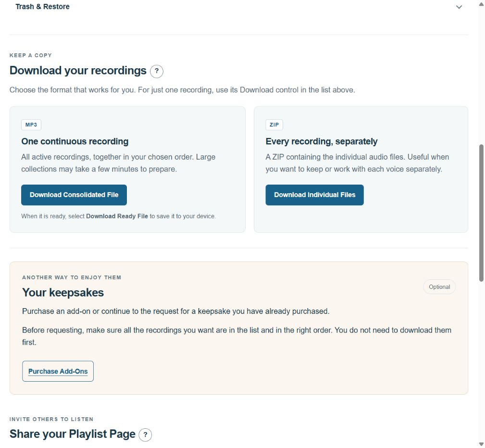This screenshot has height=448, width=485.
Task: Click the Optional tag in keepsakes
Action: pos(439,287)
